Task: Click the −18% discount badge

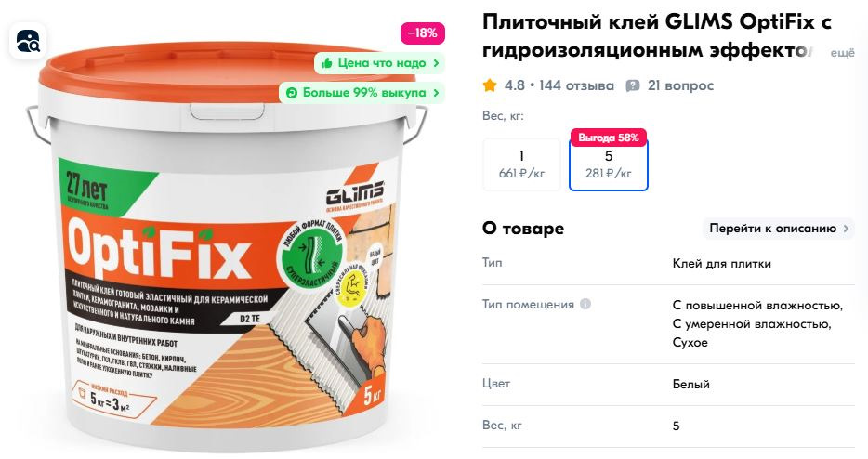Action: pos(422,33)
